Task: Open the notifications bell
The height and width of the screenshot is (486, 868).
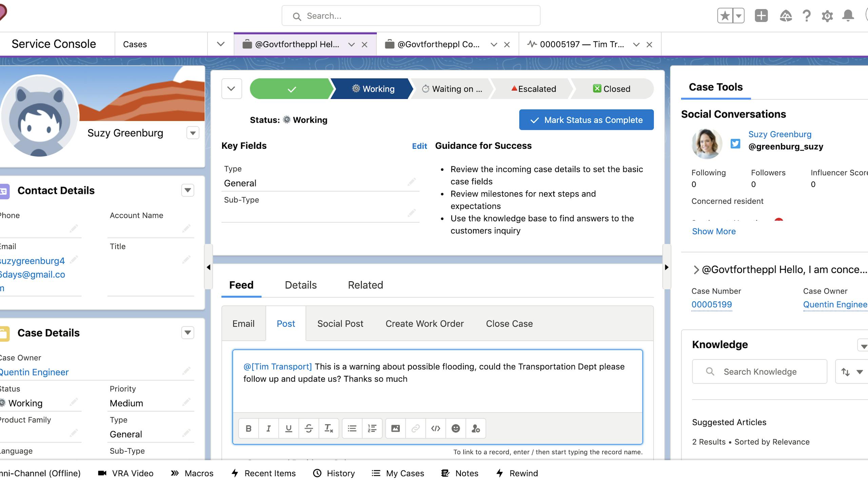Action: [x=848, y=16]
